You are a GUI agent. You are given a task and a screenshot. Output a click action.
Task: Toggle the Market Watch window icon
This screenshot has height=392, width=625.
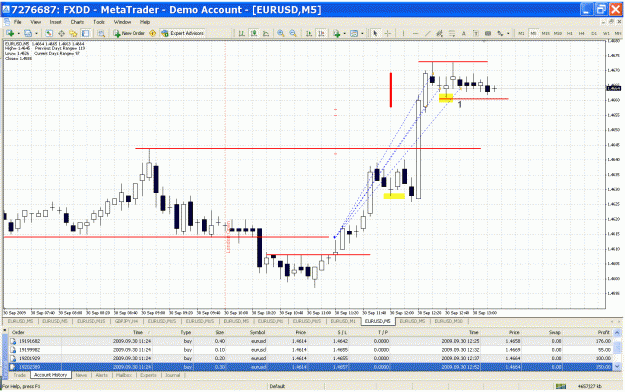point(49,33)
